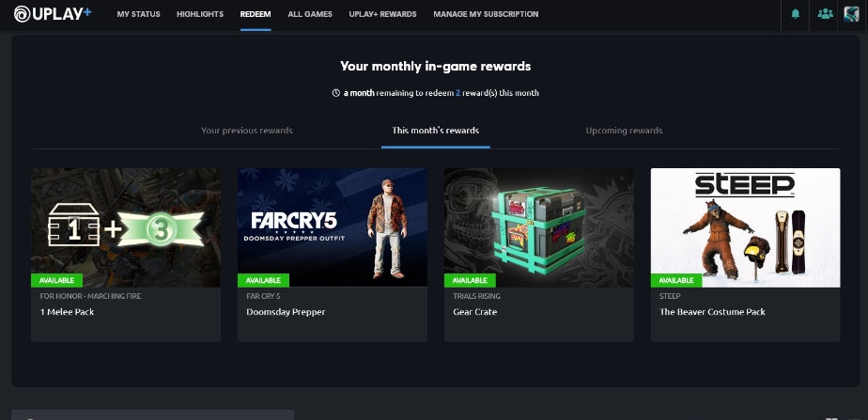Select This month's rewards tab
This screenshot has width=868, height=420.
pyautogui.click(x=436, y=131)
